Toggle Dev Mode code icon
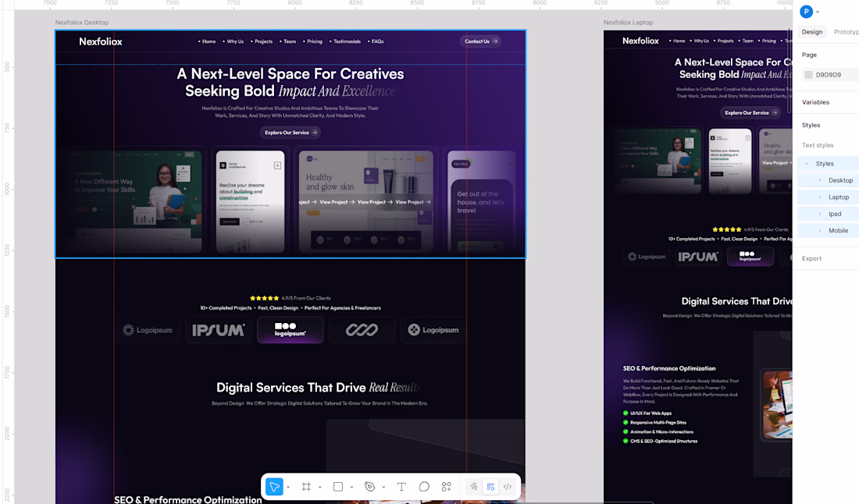 (508, 487)
